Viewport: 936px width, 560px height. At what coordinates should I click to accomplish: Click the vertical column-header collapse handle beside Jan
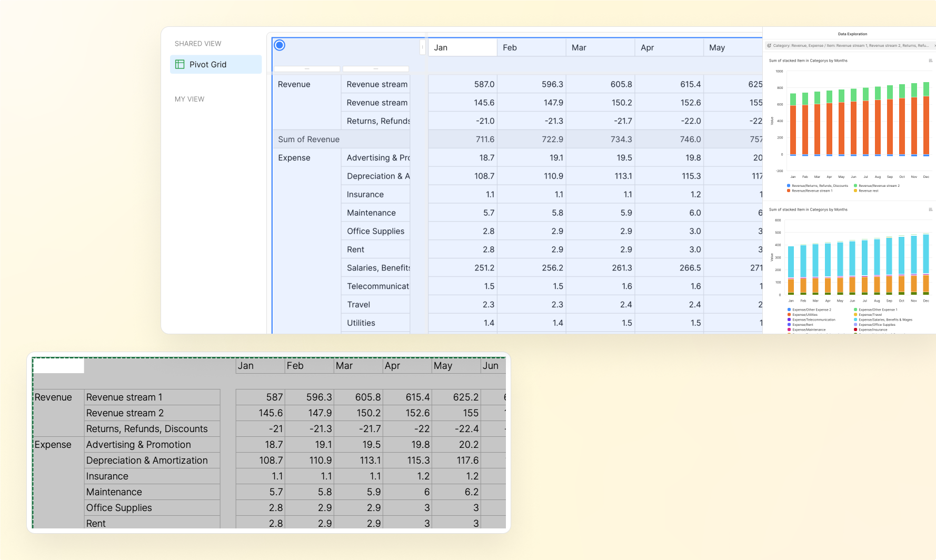(x=422, y=47)
